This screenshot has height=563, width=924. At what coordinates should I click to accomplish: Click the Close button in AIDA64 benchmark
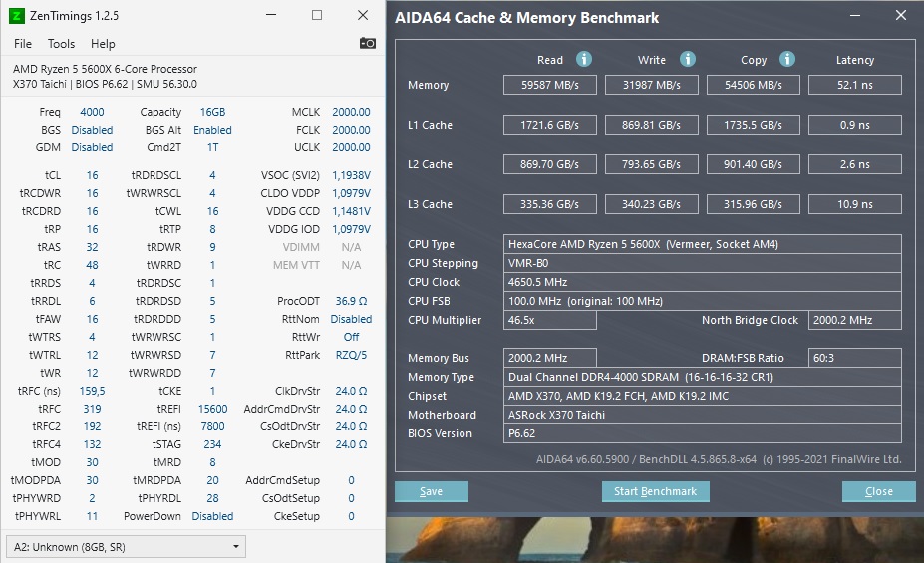click(x=878, y=491)
